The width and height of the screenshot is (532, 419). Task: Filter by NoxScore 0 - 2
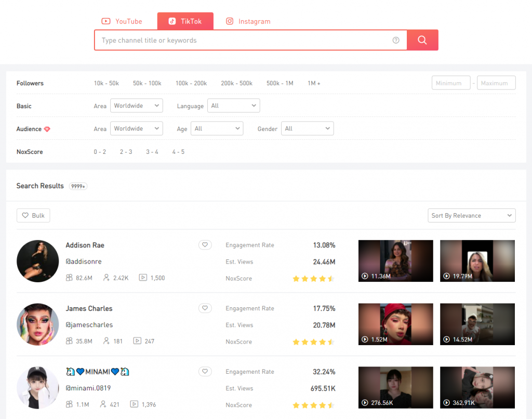click(100, 152)
